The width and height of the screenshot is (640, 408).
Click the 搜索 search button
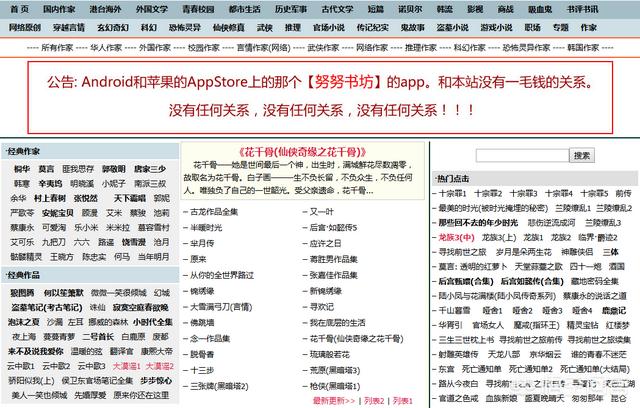coord(582,155)
